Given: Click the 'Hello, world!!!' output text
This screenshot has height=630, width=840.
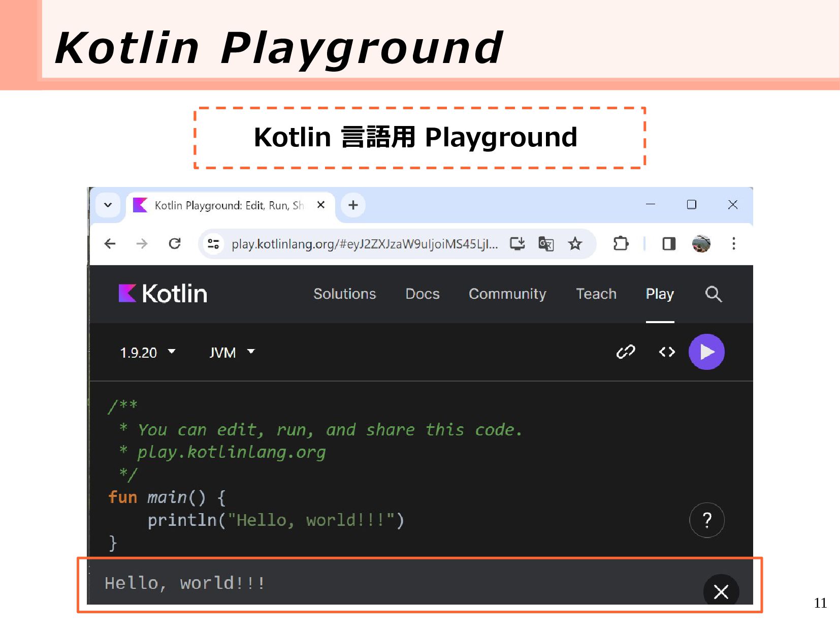Looking at the screenshot, I should (185, 583).
